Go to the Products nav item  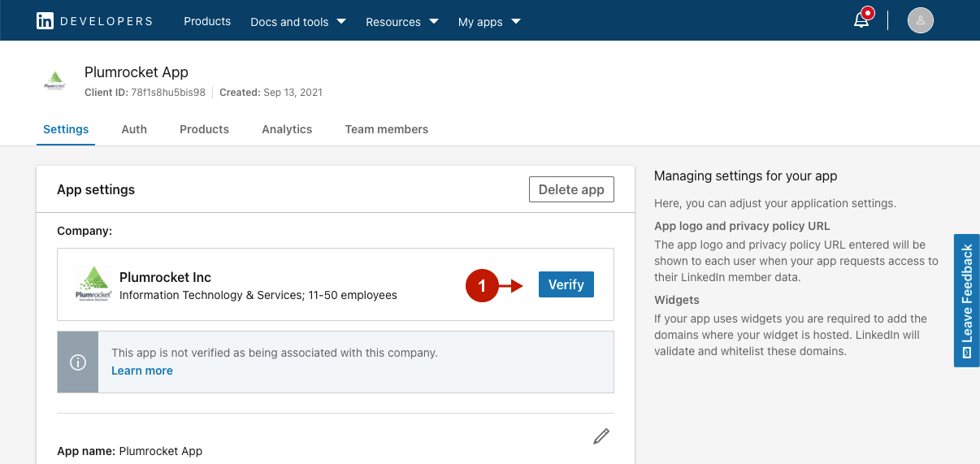point(207,21)
